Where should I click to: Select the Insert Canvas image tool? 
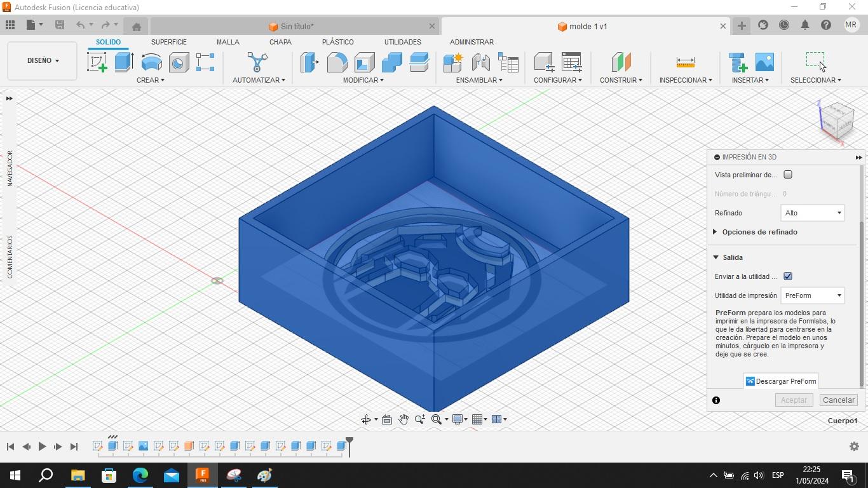[764, 62]
